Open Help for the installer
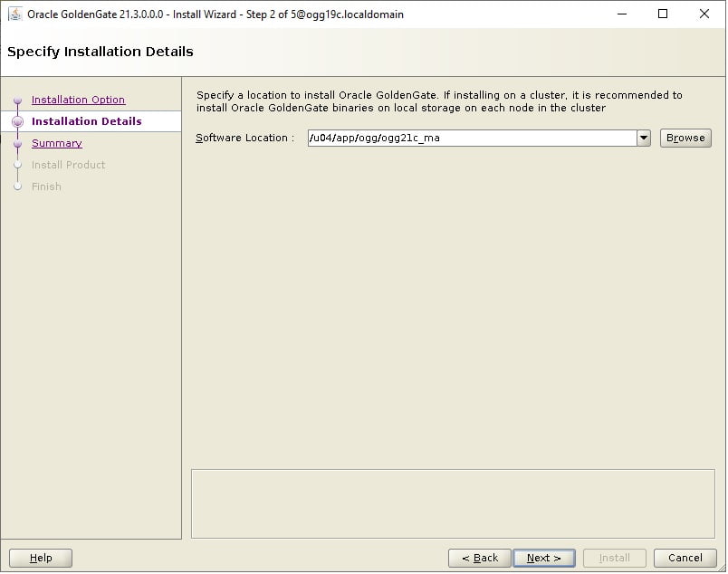 (x=41, y=558)
